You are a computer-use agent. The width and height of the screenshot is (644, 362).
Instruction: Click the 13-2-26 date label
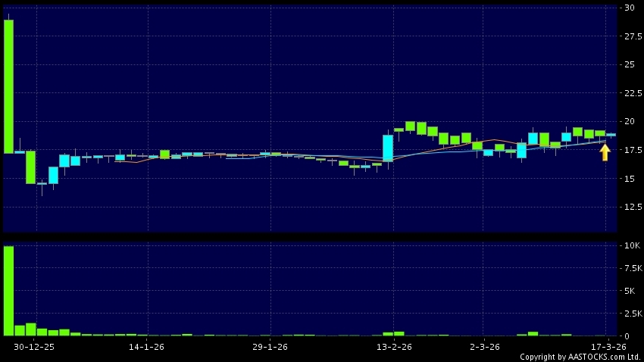(393, 347)
